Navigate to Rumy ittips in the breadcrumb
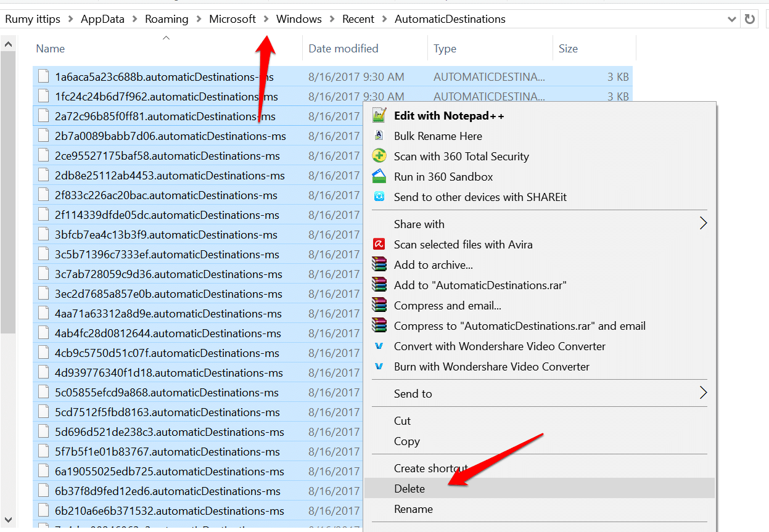Image resolution: width=769 pixels, height=532 pixels. (33, 19)
